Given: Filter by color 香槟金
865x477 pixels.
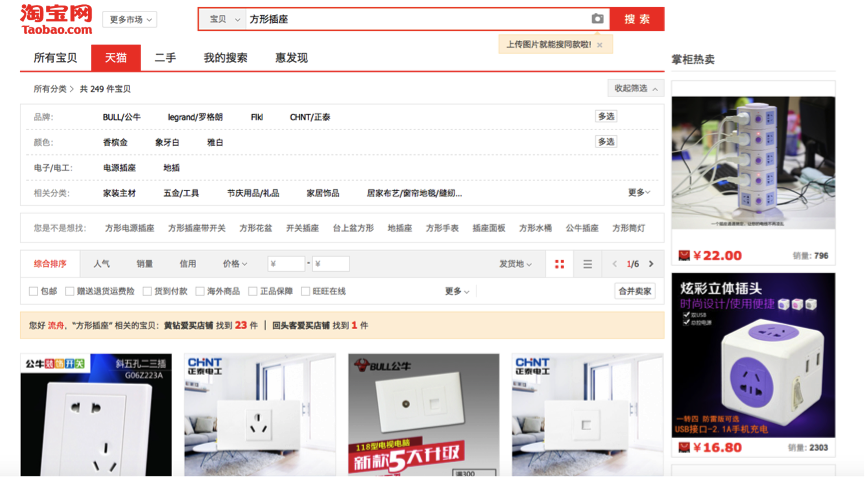Looking at the screenshot, I should click(115, 142).
